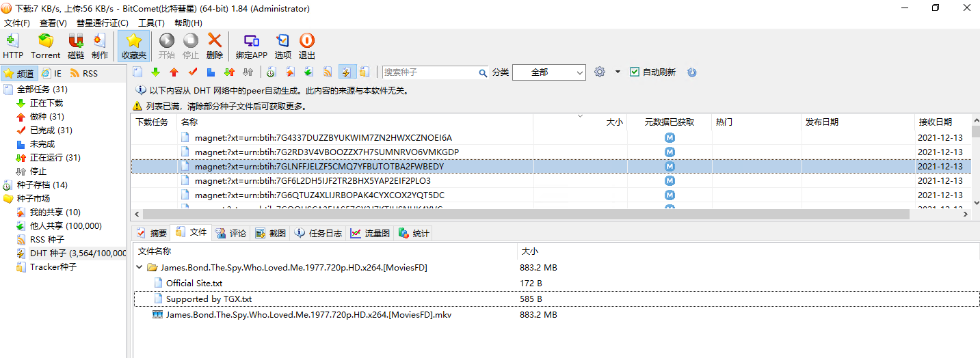Click green down-arrow icon in filter toolbar
Viewport: 980px width, 358px height.
tap(155, 72)
